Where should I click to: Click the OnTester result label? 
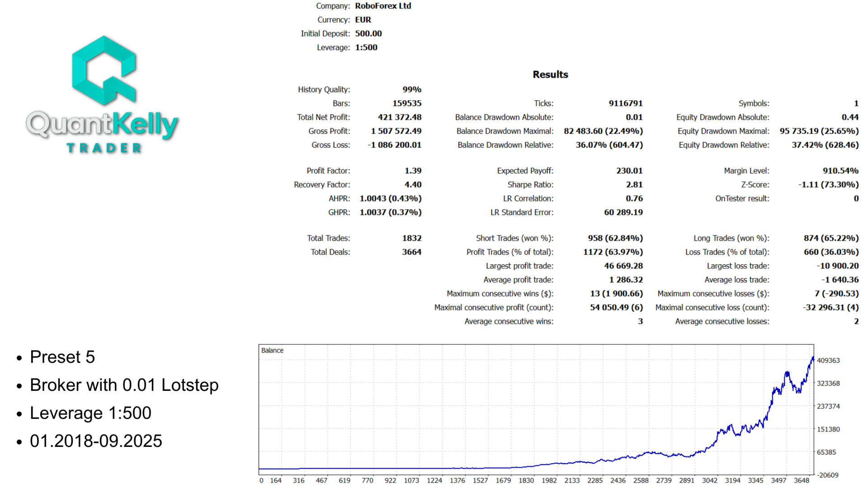tap(742, 198)
